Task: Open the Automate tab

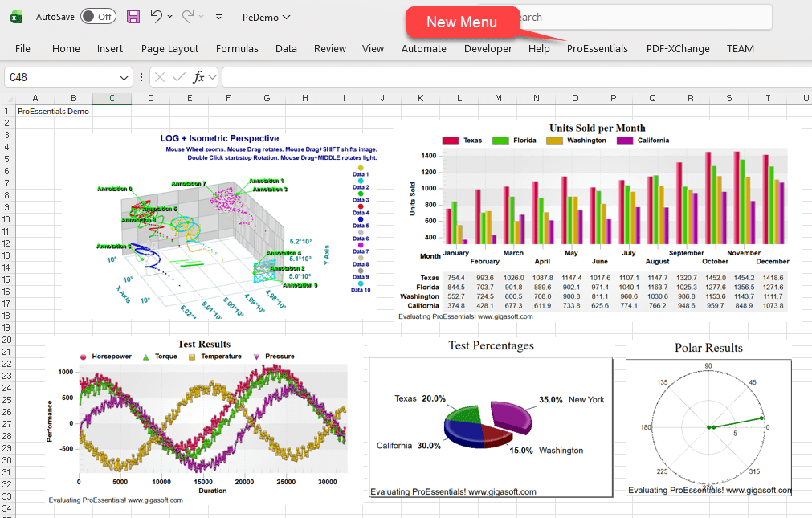Action: 423,49
